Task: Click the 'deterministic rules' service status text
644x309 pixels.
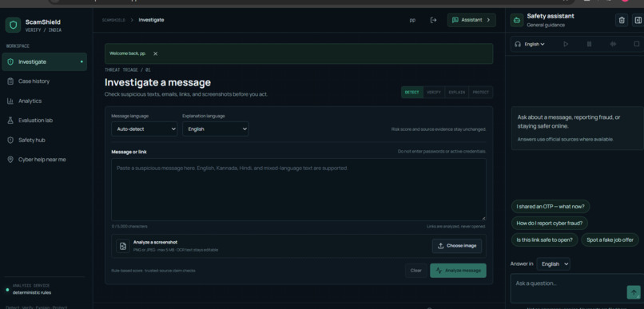Action: (32, 292)
